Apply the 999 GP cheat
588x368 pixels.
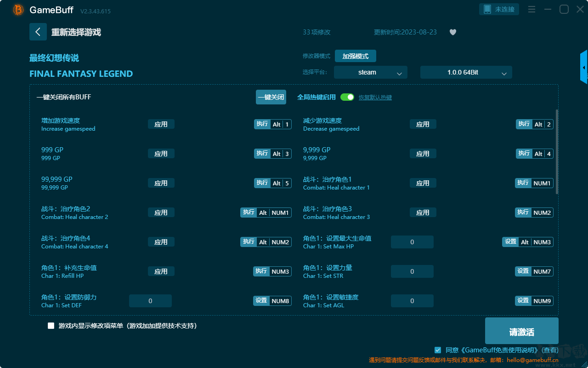point(161,154)
